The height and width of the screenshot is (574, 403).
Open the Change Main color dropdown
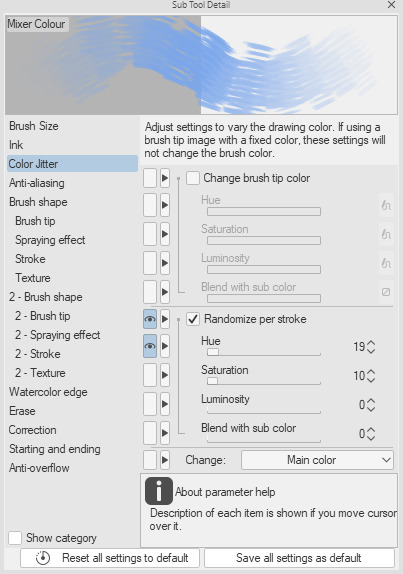click(x=317, y=460)
